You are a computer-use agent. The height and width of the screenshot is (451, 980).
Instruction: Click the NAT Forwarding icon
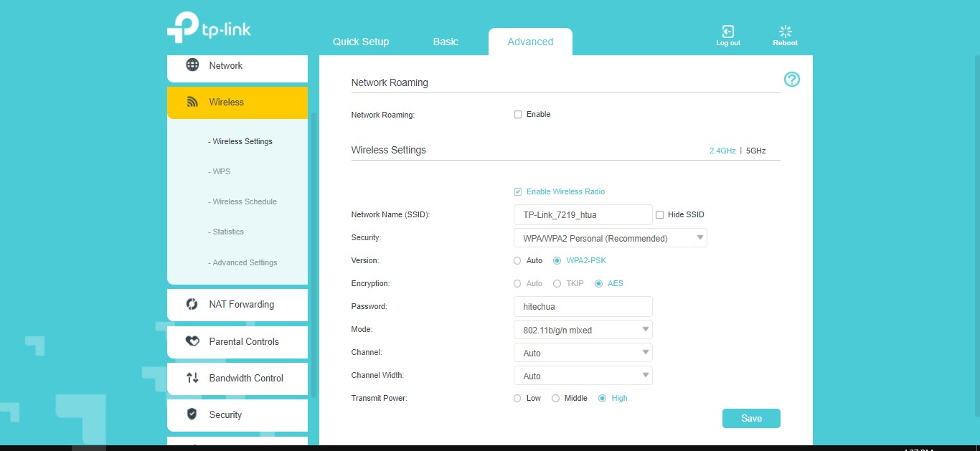[x=192, y=304]
